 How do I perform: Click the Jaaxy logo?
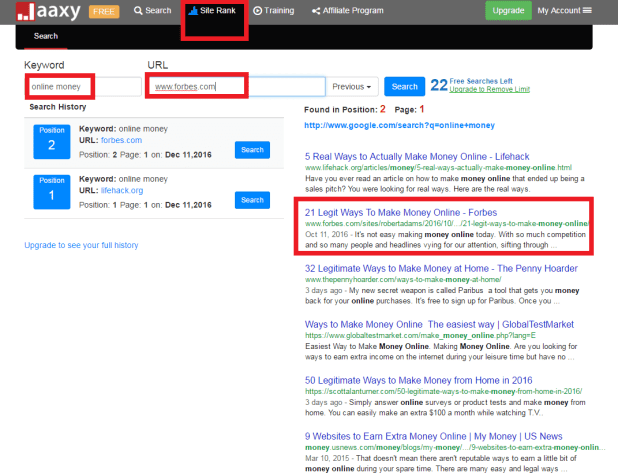pyautogui.click(x=48, y=11)
